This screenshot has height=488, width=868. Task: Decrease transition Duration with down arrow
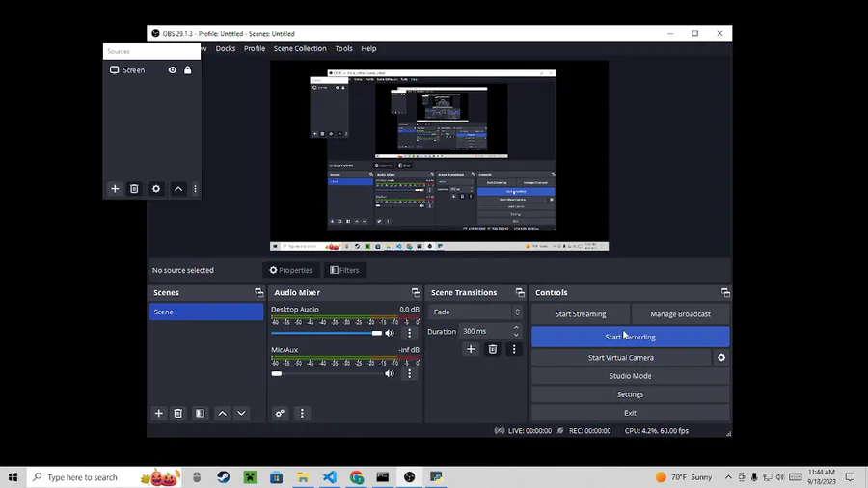[x=516, y=335]
